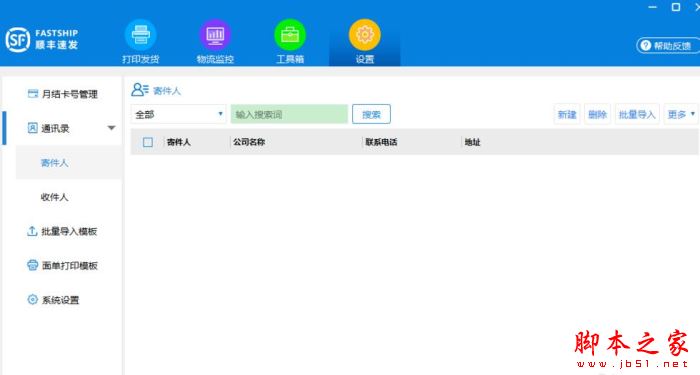
Task: Click the 批量导入 button
Action: pos(637,114)
